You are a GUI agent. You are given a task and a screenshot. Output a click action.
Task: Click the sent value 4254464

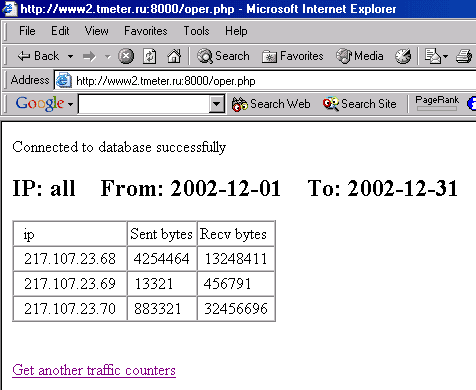161,259
